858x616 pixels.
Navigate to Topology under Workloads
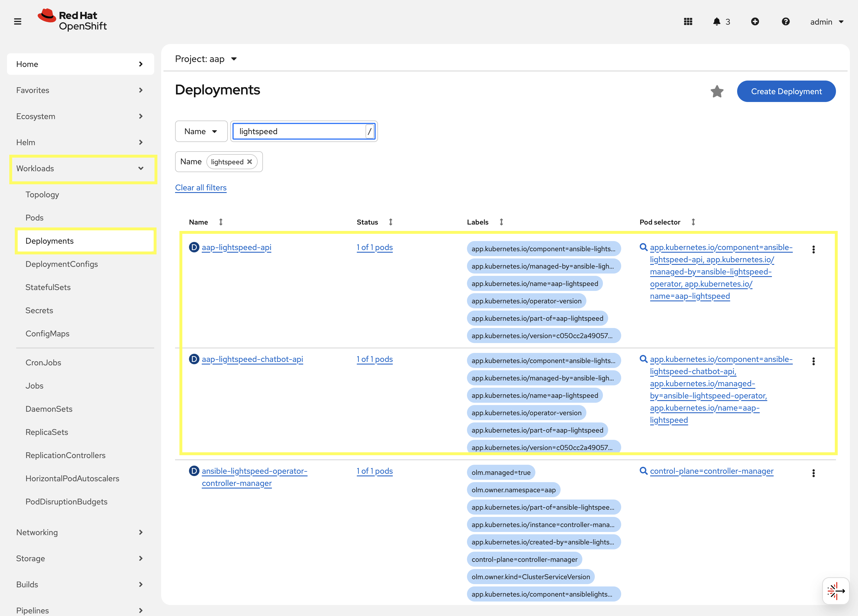(42, 194)
